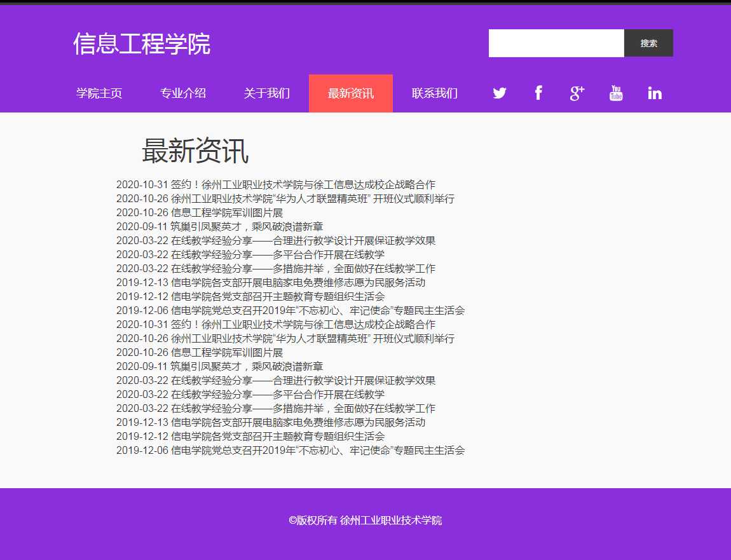731x560 pixels.
Task: Open the topmost 2020-10-31 签约 news entry
Action: click(276, 185)
